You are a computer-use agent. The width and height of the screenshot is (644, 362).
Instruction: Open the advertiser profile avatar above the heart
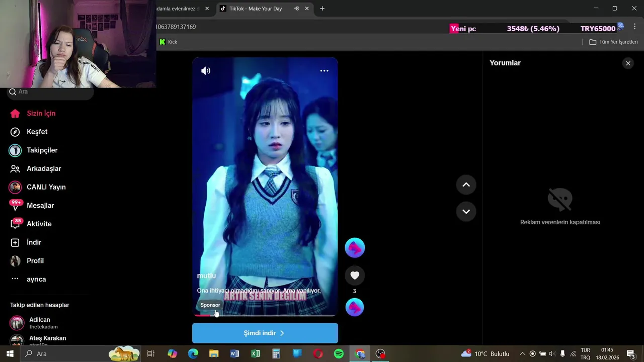[x=355, y=248]
